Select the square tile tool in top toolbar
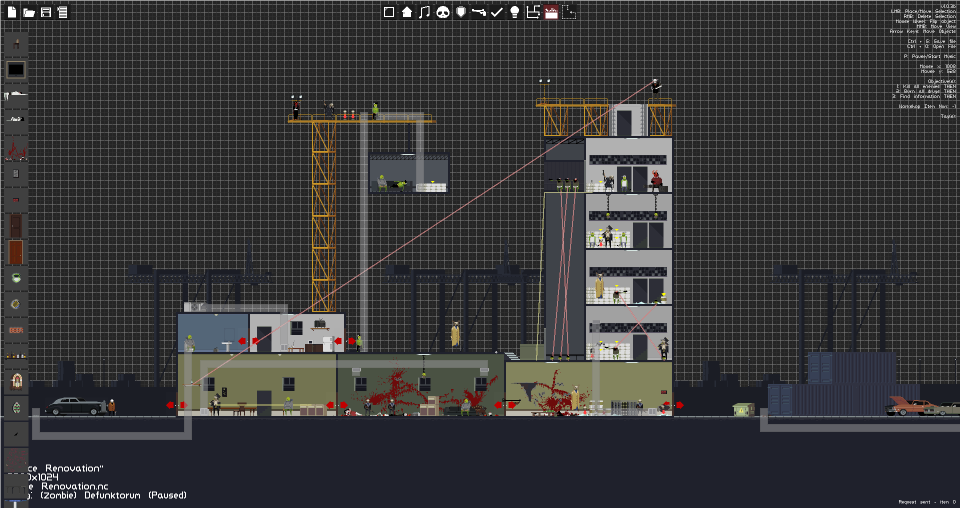The height and width of the screenshot is (508, 960). click(x=388, y=12)
